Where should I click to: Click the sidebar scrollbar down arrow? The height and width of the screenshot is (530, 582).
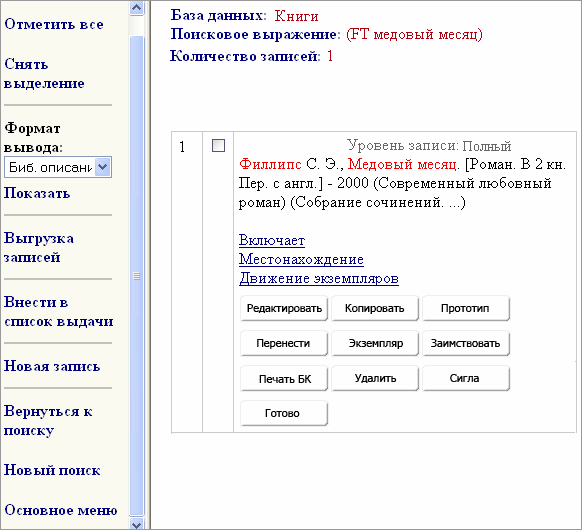[137, 524]
